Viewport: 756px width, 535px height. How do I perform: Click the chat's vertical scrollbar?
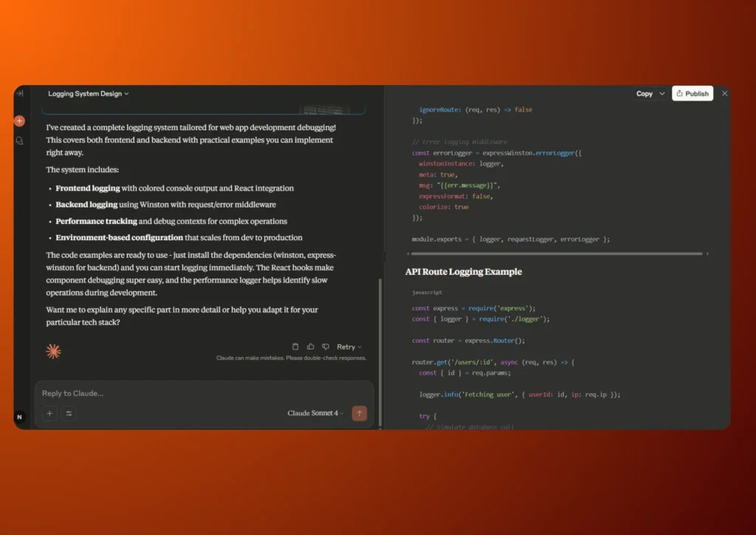[x=381, y=347]
